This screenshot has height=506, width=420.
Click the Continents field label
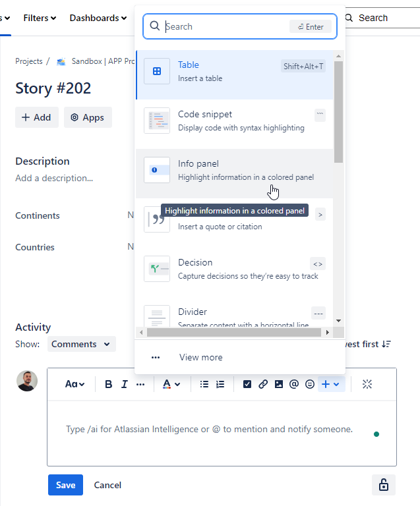coord(38,215)
